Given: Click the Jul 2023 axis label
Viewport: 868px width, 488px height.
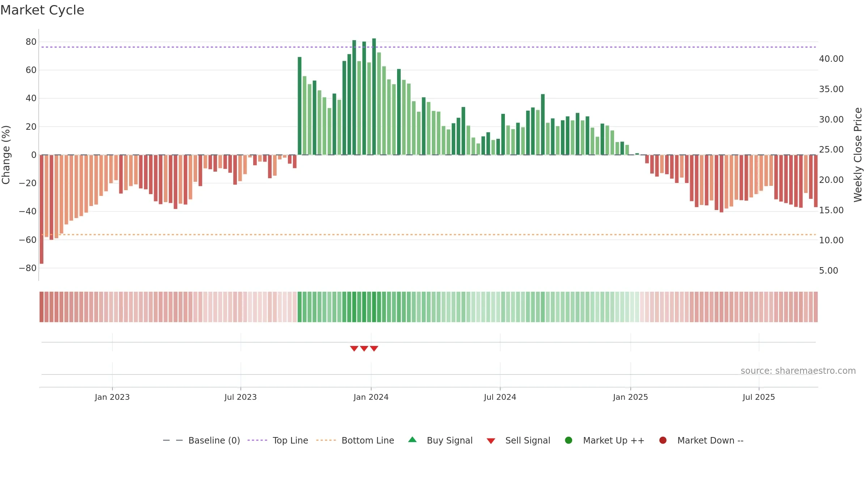Looking at the screenshot, I should tap(241, 397).
